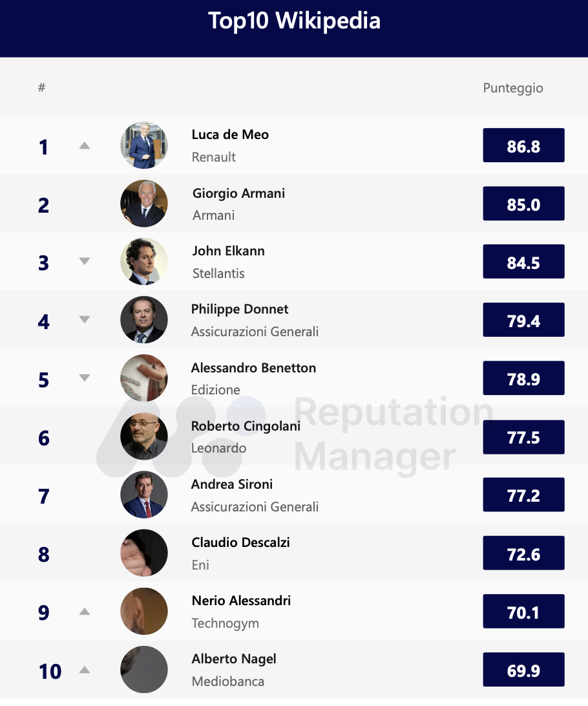Click the down arrow beside rank 5
The image size is (588, 706).
click(84, 378)
